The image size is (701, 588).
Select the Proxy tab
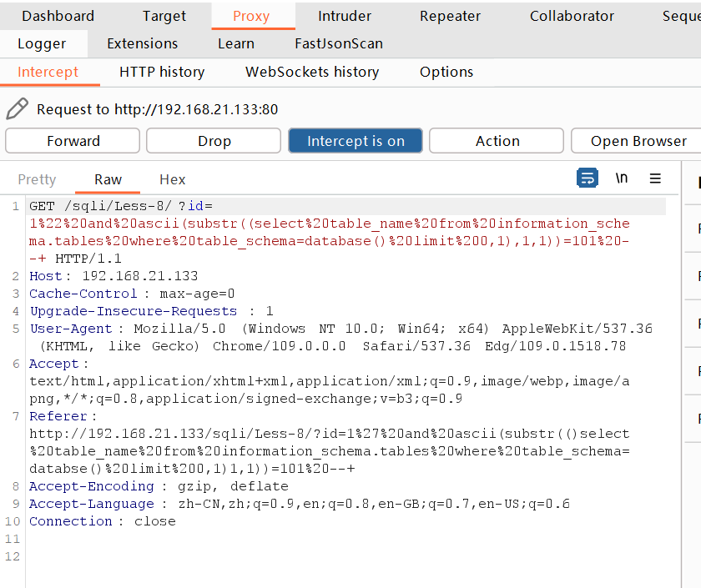[x=253, y=16]
